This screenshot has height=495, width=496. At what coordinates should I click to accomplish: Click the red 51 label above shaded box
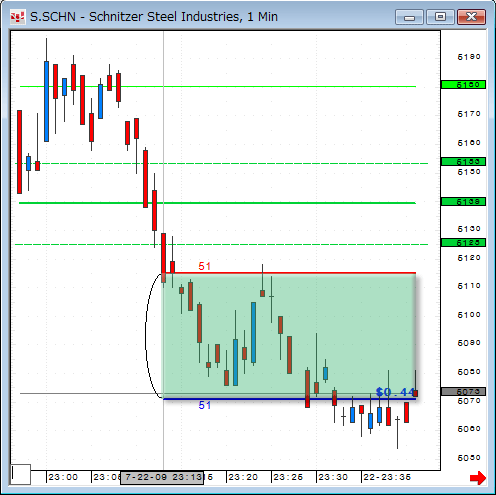tap(205, 266)
